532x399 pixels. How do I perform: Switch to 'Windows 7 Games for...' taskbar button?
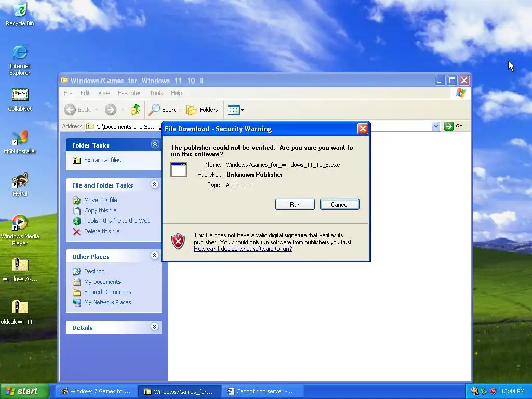(96, 392)
